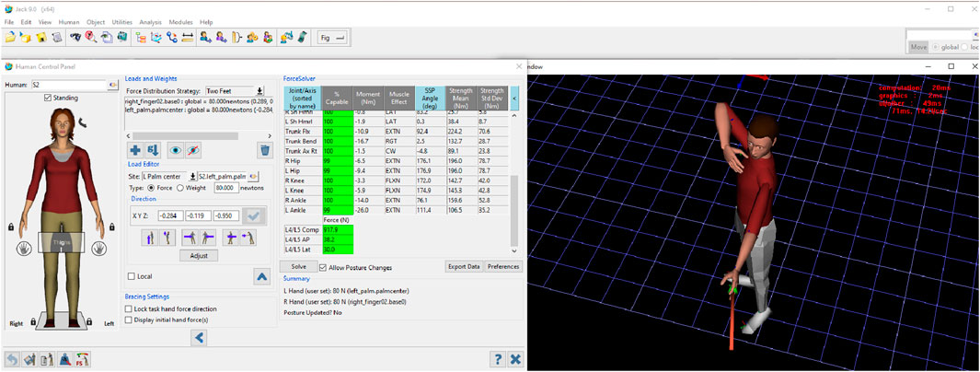
Task: Click the Preferences button
Action: [503, 267]
